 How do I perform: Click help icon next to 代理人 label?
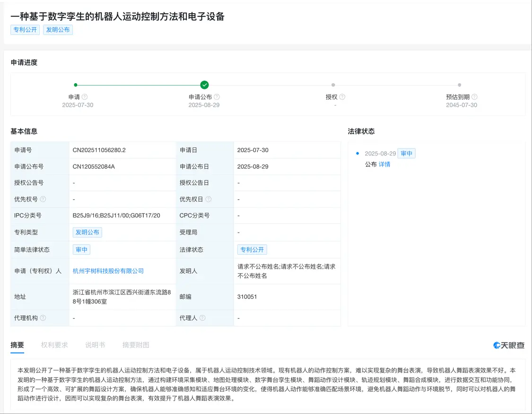tap(203, 318)
